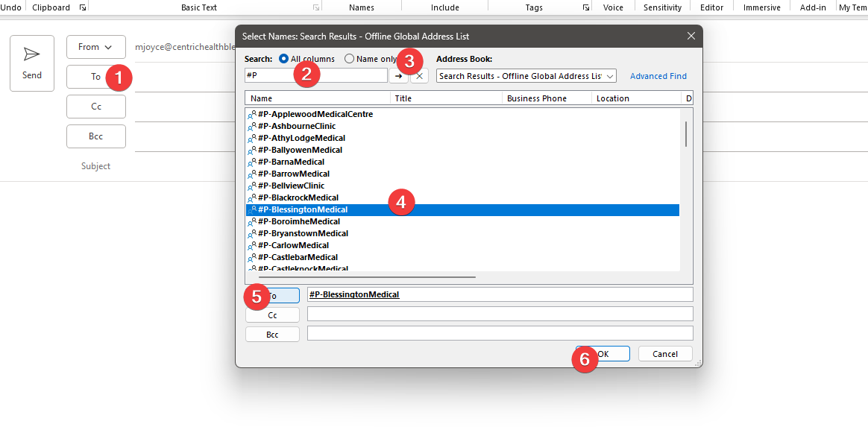Click the Business Phone column header
This screenshot has height=427, width=868.
coord(546,98)
